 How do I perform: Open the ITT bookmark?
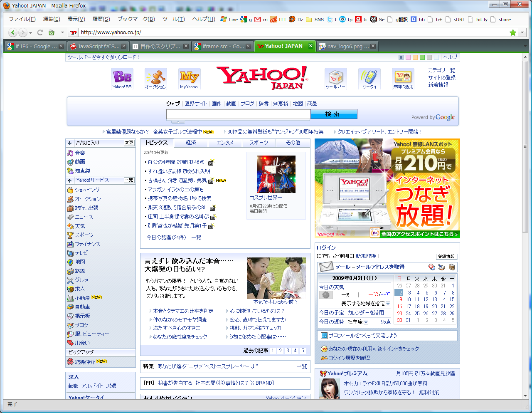point(278,19)
